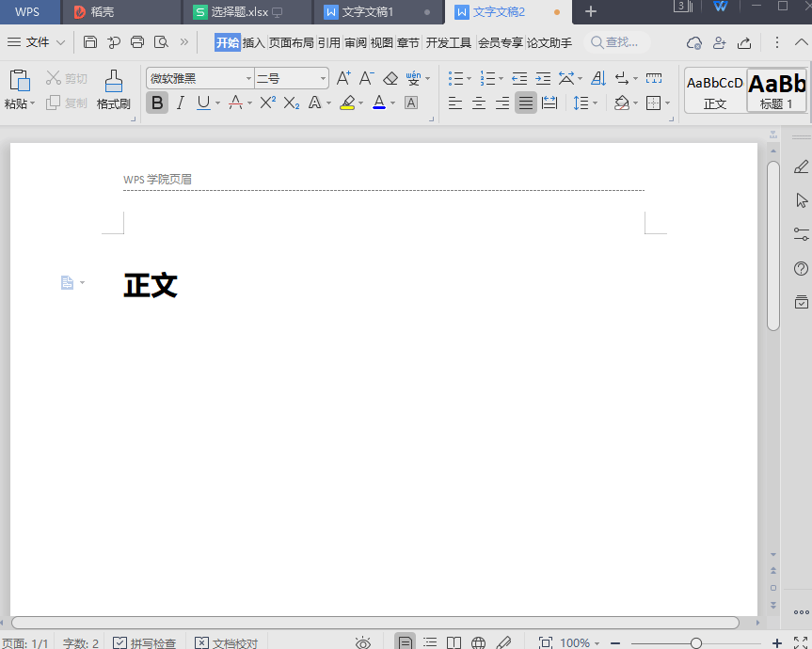Screen dimensions: 812x649
Task: Toggle spell check (拼写检查) in status bar
Action: [x=144, y=643]
